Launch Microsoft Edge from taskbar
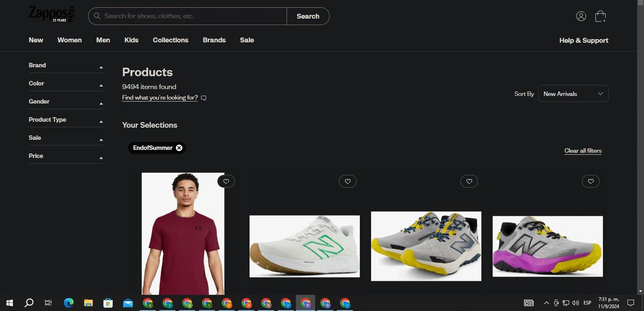 coord(69,303)
